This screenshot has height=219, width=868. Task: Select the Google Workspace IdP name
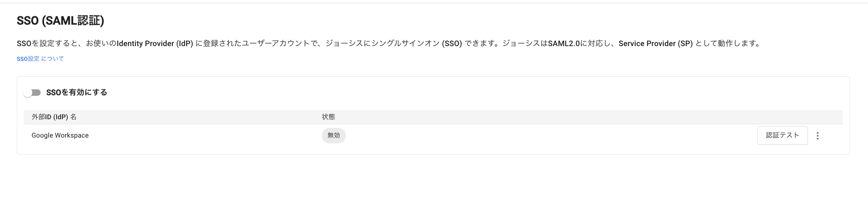[x=60, y=135]
